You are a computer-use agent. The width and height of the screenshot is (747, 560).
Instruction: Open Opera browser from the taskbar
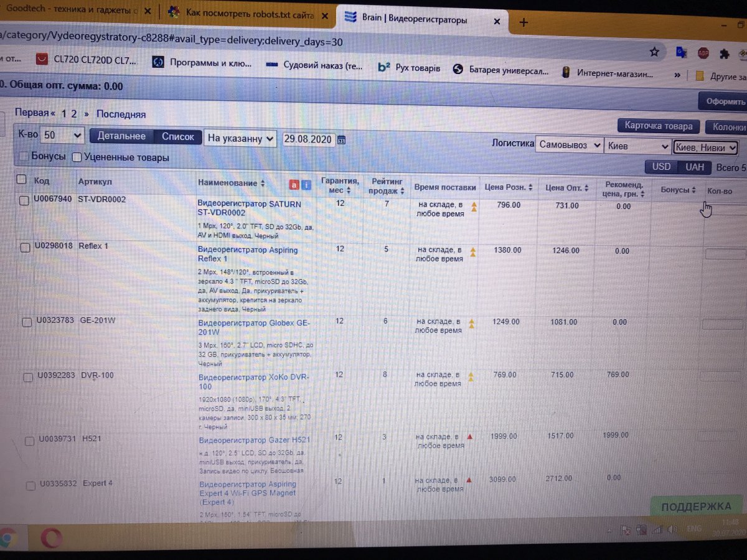coord(50,538)
